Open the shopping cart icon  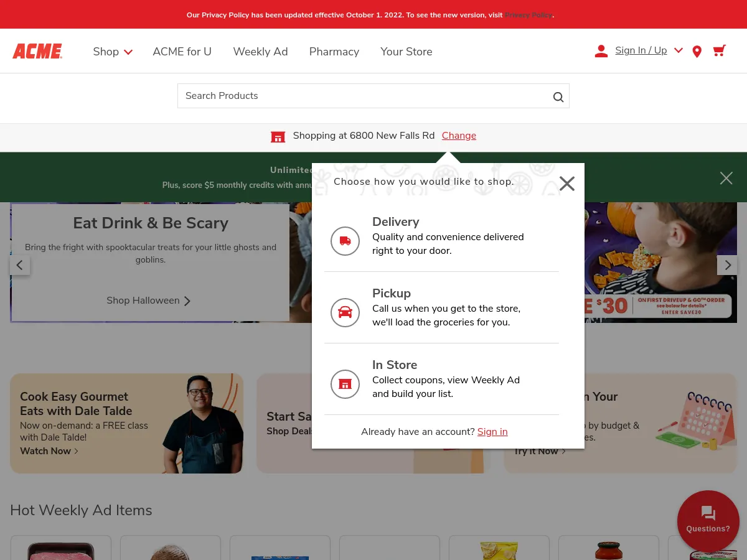[719, 51]
